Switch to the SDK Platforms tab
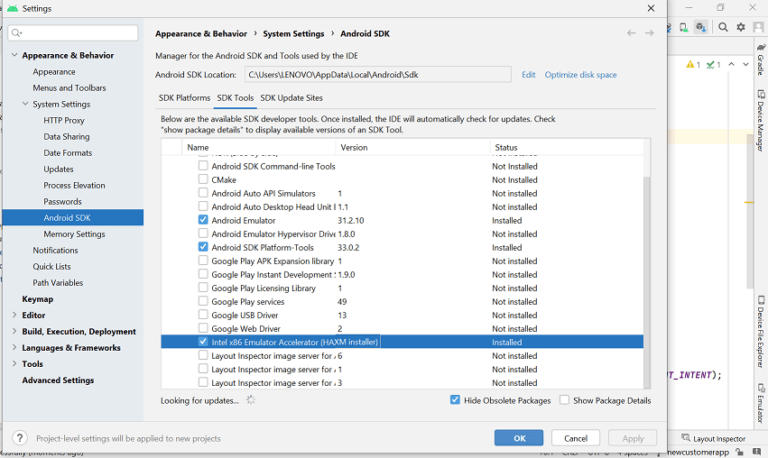 point(184,98)
